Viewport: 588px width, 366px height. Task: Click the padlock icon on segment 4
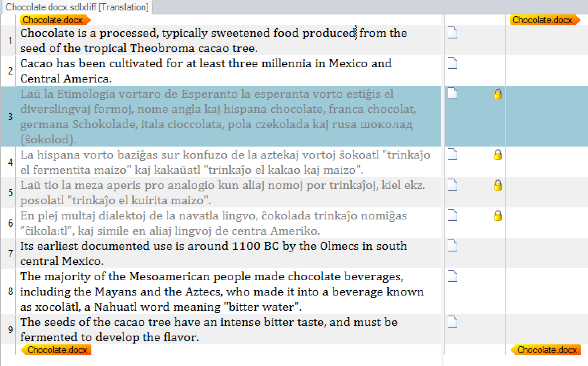click(x=497, y=155)
